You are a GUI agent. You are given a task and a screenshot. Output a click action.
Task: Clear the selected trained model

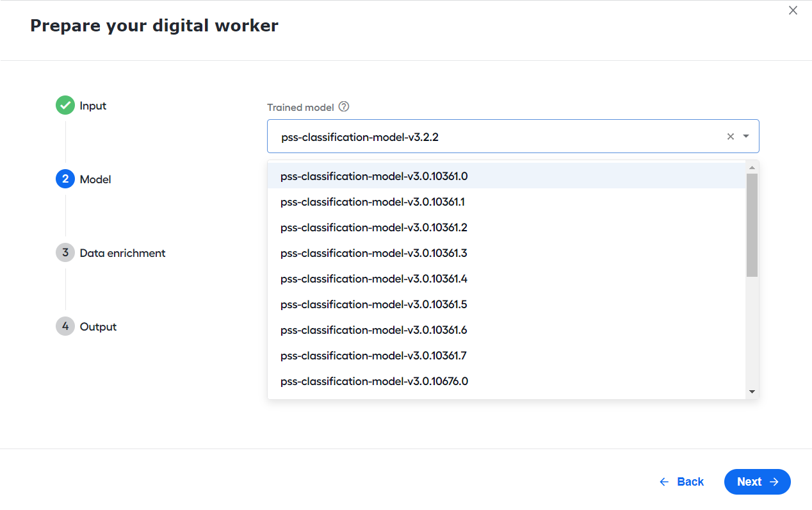(x=731, y=136)
